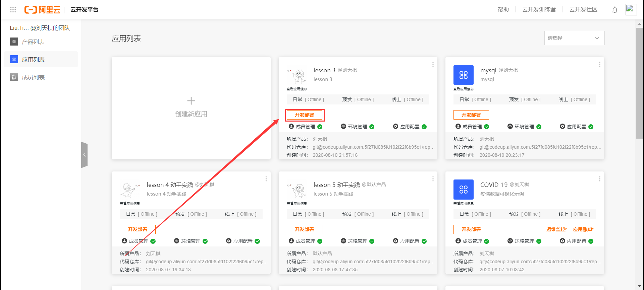Click 线上 [Offline] on COVID-19 card
The image size is (644, 290).
click(574, 214)
